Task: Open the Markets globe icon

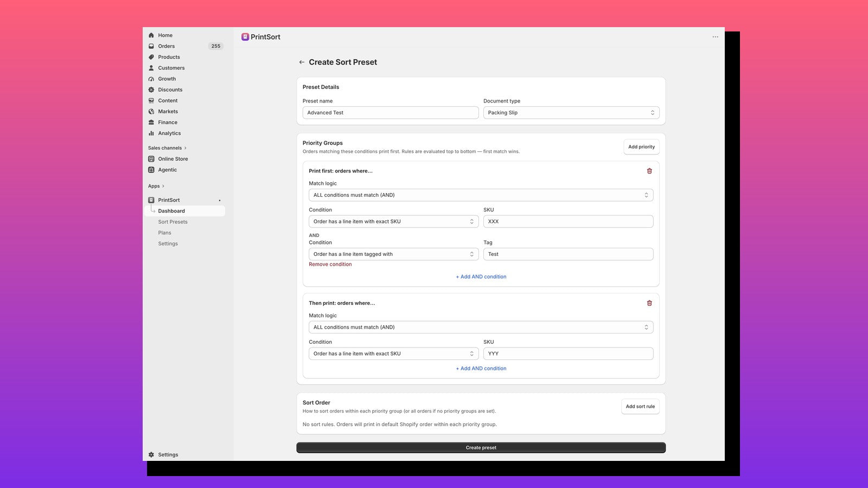Action: pos(151,112)
